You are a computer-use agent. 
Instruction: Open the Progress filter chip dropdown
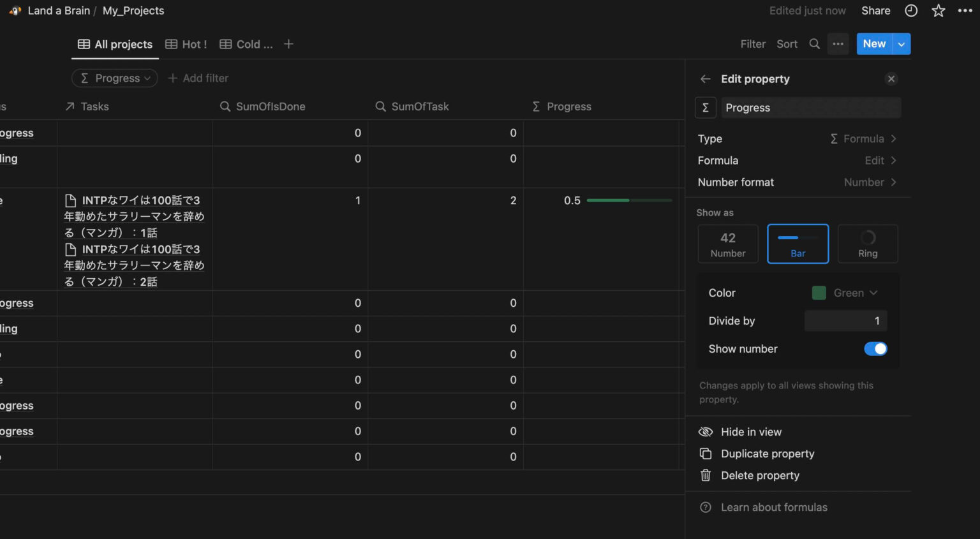click(115, 78)
